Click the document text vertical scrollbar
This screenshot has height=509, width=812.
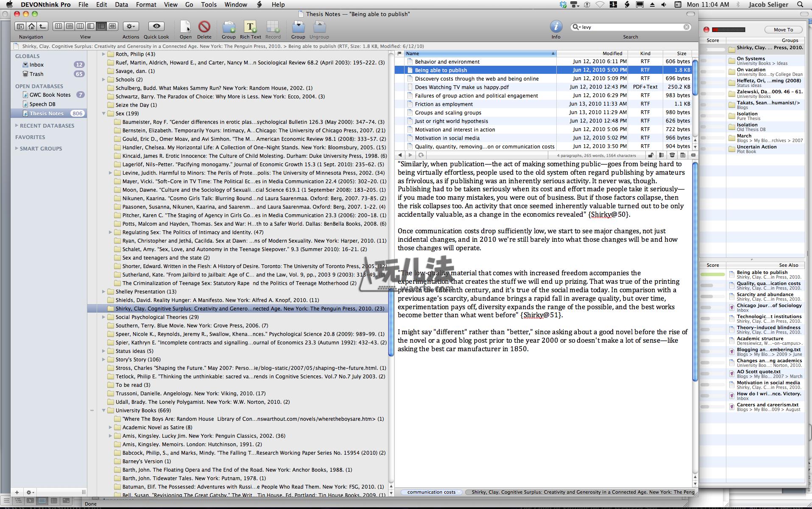coord(695,271)
